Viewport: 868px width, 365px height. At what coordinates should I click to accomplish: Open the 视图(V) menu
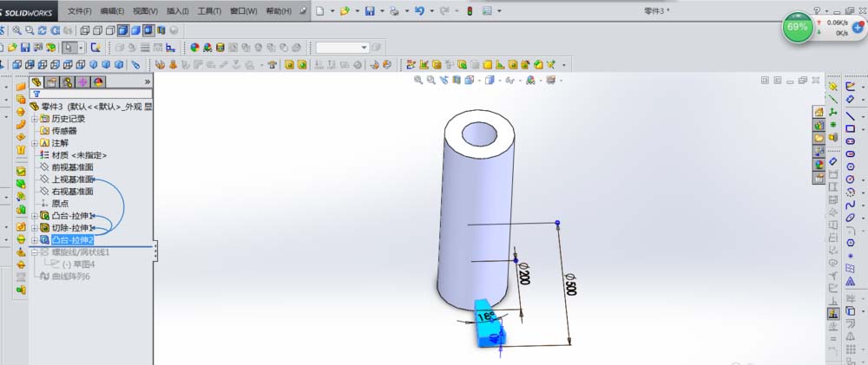(x=146, y=11)
